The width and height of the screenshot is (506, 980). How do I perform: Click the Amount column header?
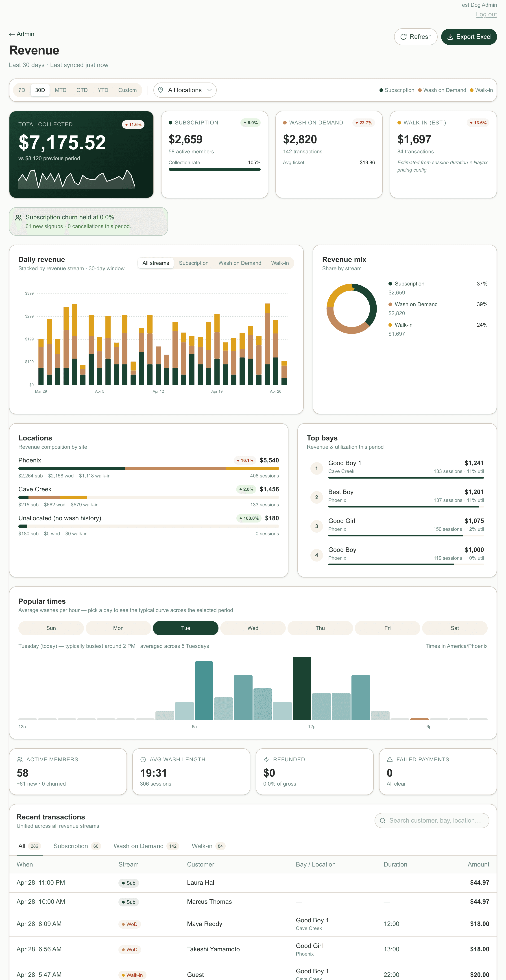pos(478,864)
